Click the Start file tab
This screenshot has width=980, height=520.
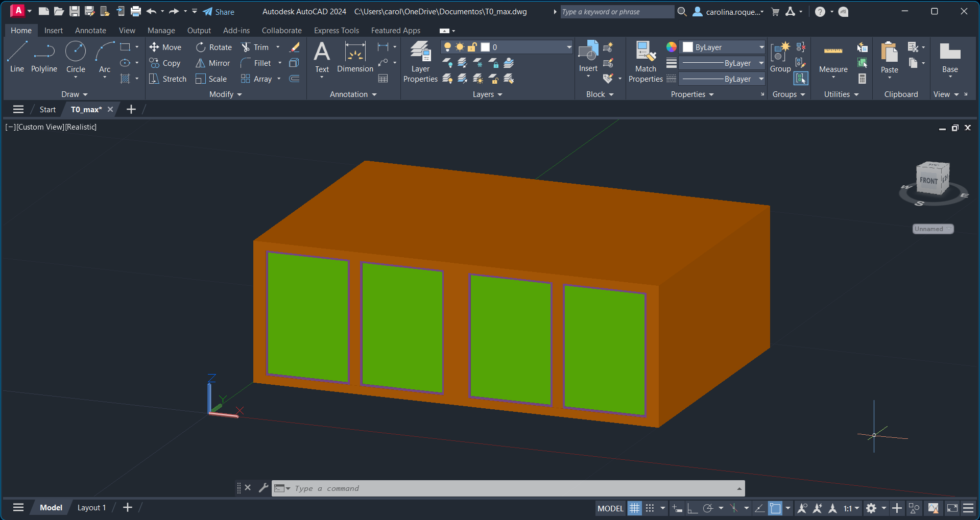(47, 110)
